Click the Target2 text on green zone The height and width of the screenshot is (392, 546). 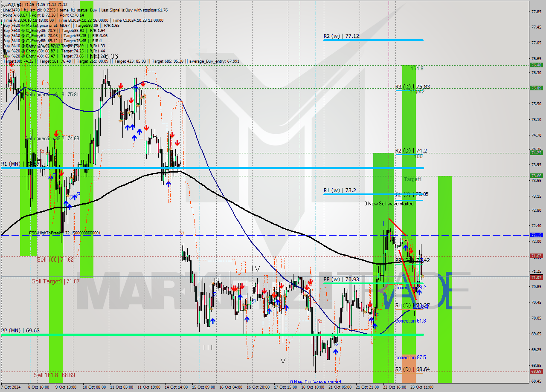pyautogui.click(x=415, y=91)
